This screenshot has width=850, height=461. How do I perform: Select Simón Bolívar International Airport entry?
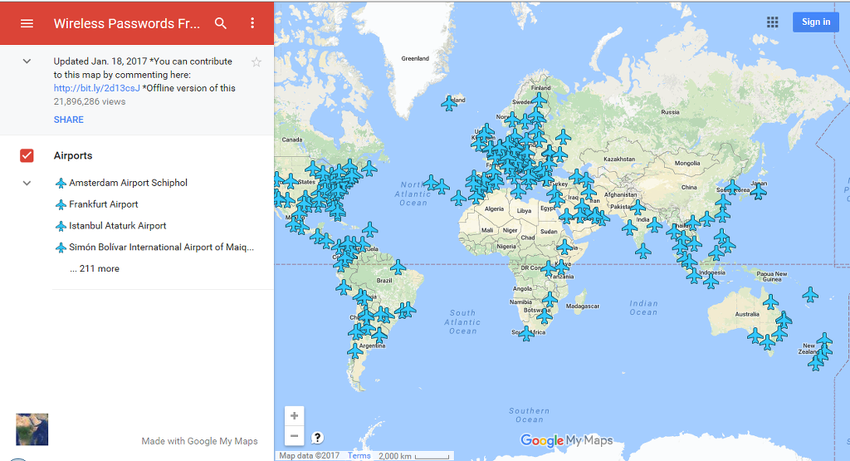pyautogui.click(x=161, y=247)
